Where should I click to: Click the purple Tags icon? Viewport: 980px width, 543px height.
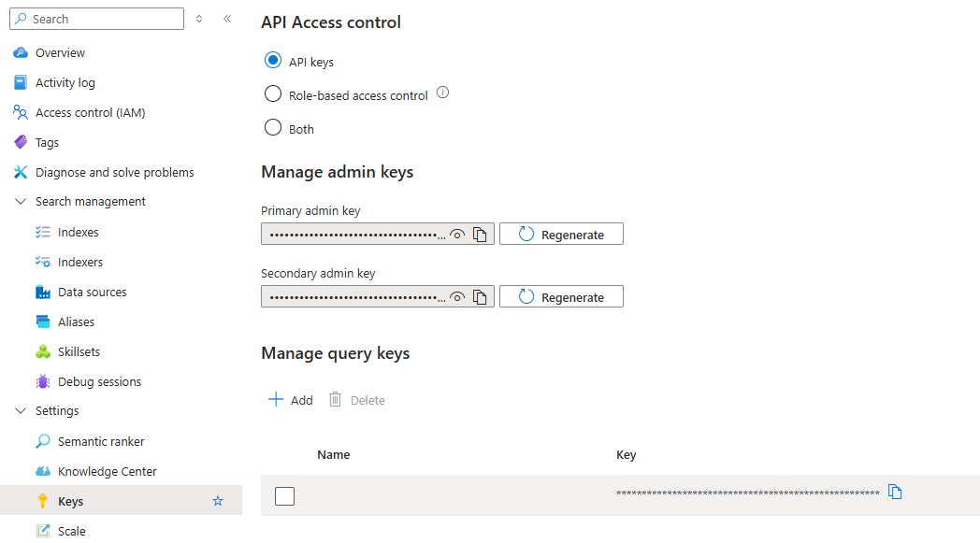pos(21,142)
